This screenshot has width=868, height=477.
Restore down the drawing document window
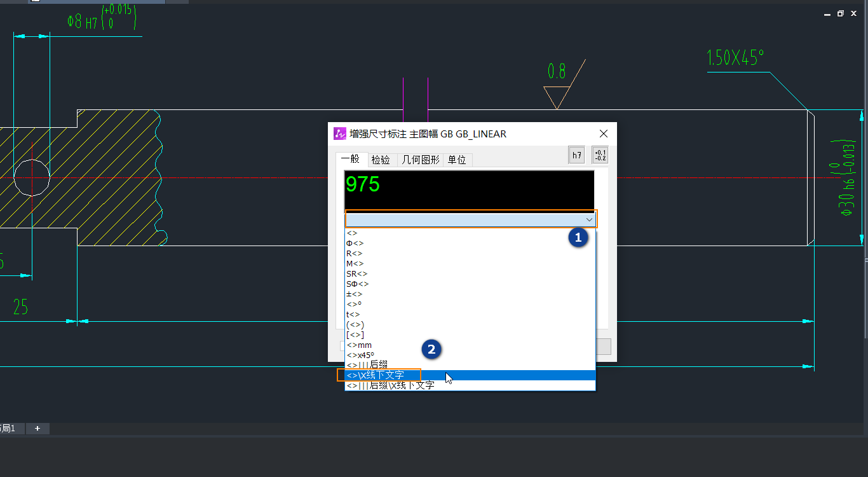point(840,13)
